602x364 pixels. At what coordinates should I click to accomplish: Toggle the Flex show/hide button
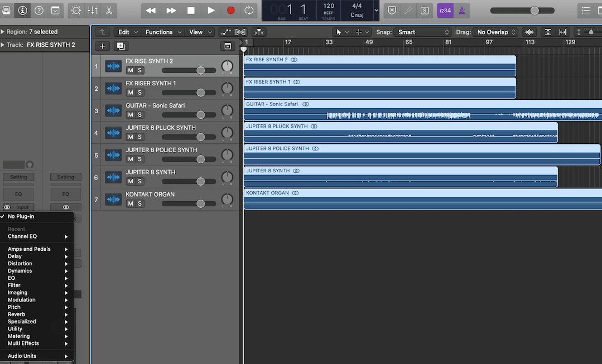point(240,32)
